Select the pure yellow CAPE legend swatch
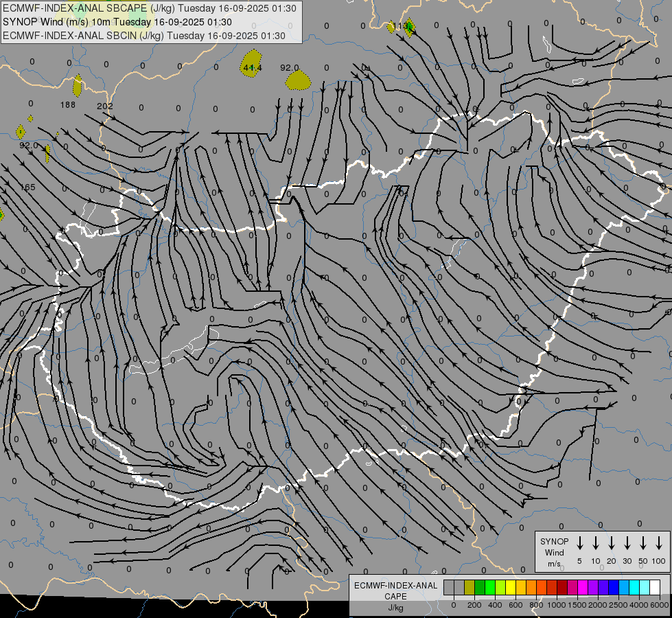This screenshot has width=672, height=618. (511, 587)
